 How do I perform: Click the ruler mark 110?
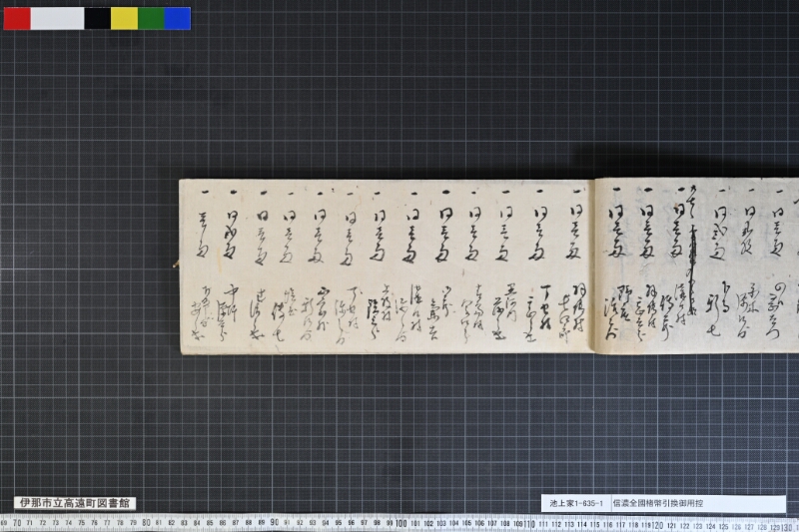(x=529, y=524)
